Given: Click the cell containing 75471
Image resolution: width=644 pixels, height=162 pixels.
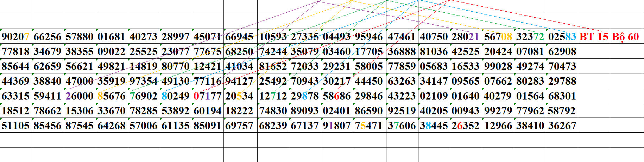Looking at the screenshot, I should point(369,126).
